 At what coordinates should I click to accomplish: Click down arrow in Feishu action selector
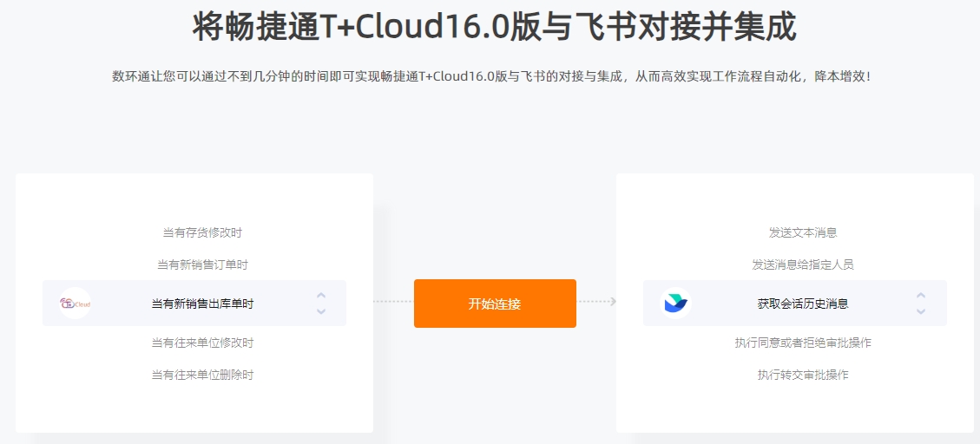coord(921,311)
